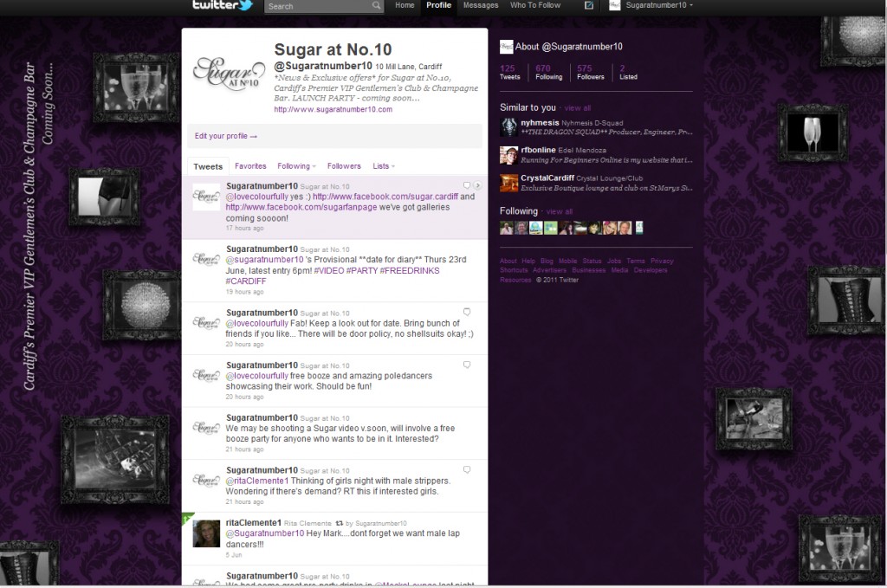Open the nyhmesis username link
Viewport: 887px width, 588px height.
tap(540, 123)
